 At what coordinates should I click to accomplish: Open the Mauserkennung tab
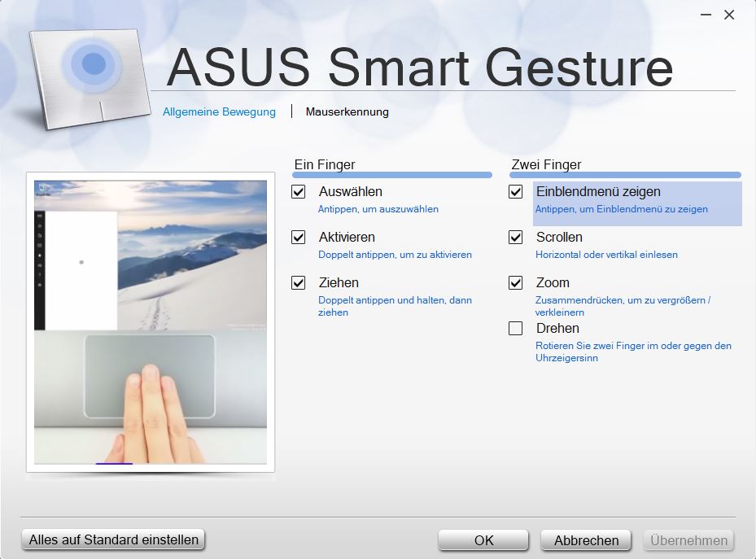(347, 111)
